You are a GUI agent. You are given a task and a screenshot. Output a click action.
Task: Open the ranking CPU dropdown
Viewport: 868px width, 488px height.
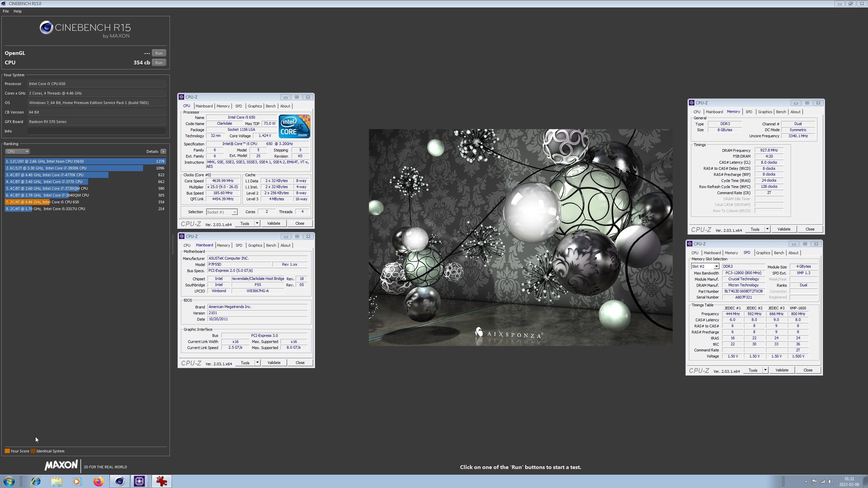click(18, 151)
